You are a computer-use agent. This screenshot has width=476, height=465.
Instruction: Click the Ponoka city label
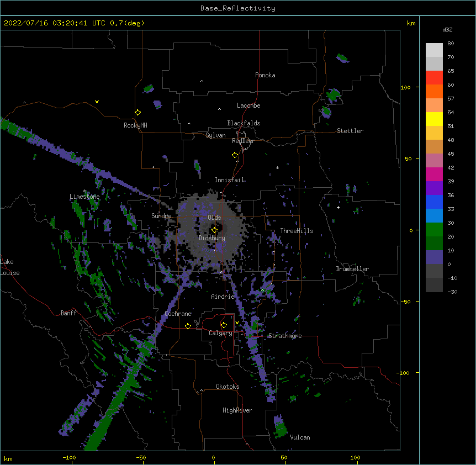click(265, 75)
